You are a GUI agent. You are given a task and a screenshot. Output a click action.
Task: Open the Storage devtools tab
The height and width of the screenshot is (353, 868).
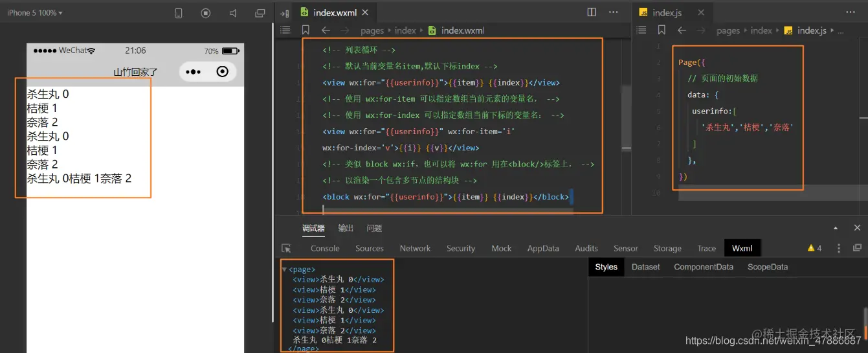tap(667, 248)
